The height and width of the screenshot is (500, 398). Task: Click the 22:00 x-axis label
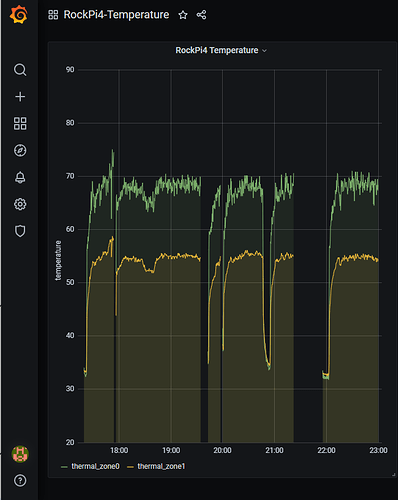(x=326, y=450)
